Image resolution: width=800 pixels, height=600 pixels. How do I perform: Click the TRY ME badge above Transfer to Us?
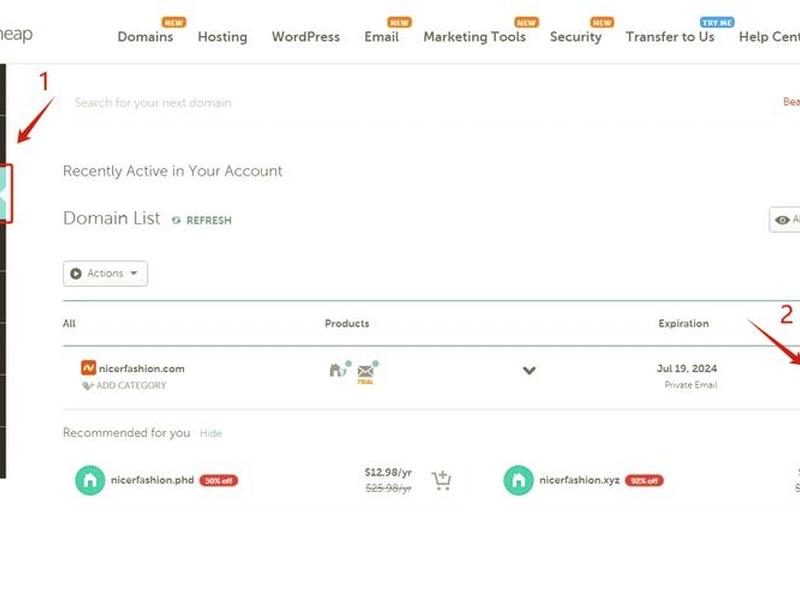717,22
